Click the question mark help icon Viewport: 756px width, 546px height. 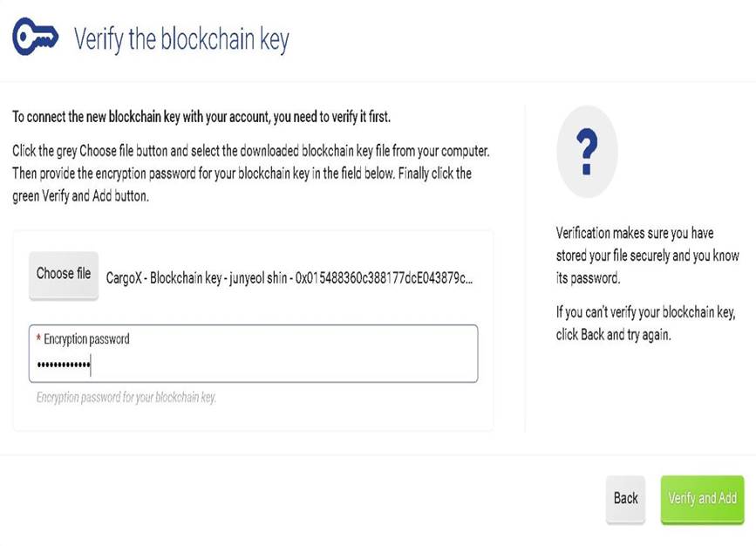(587, 152)
